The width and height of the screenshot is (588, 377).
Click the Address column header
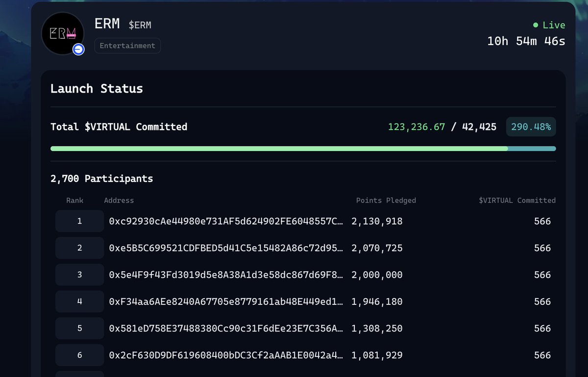pyautogui.click(x=119, y=201)
